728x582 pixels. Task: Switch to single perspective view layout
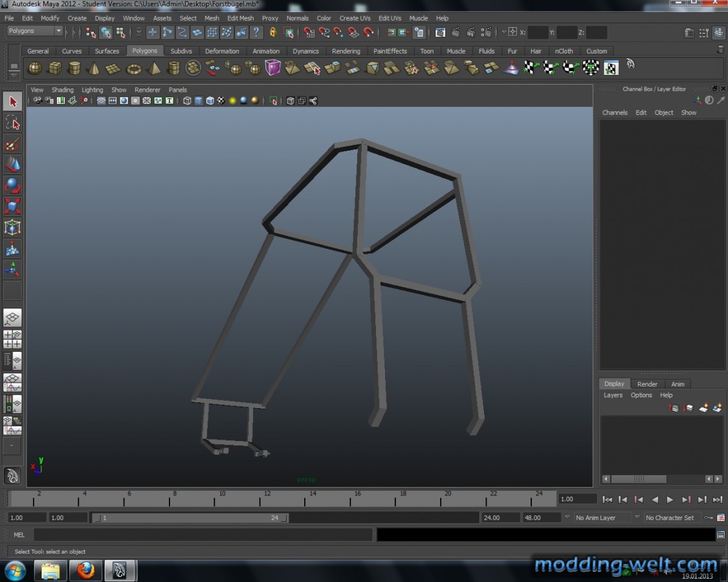(12, 318)
